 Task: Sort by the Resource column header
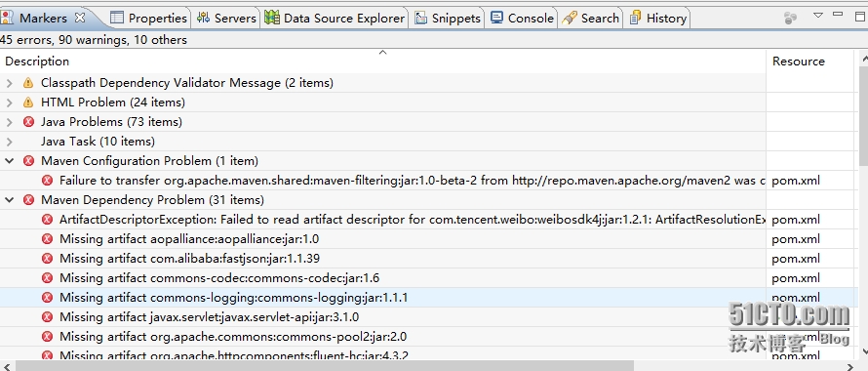810,61
